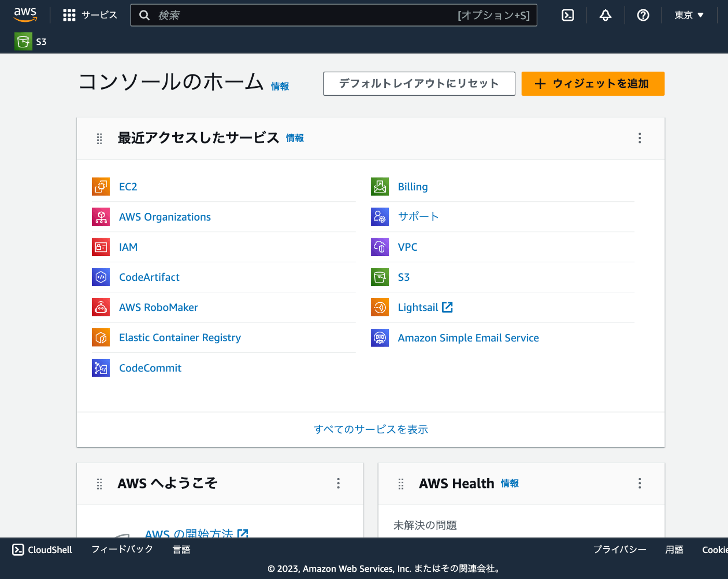Focus the 検索 search field
Screen dimensions: 728x579
(x=334, y=15)
